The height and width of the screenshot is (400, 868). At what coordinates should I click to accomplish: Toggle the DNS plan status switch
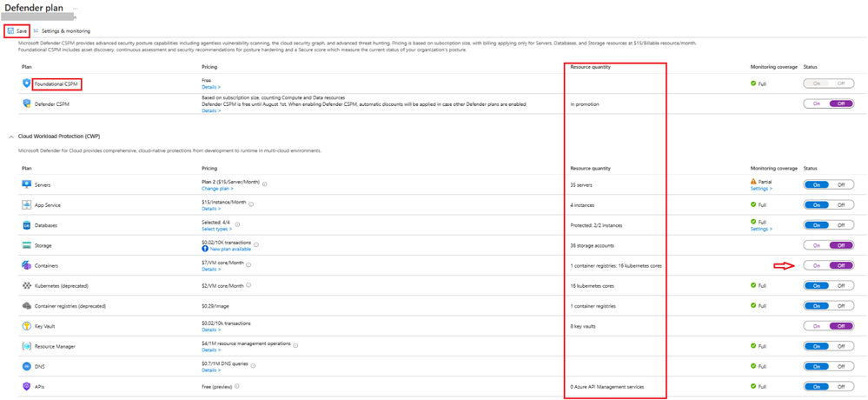tap(828, 366)
